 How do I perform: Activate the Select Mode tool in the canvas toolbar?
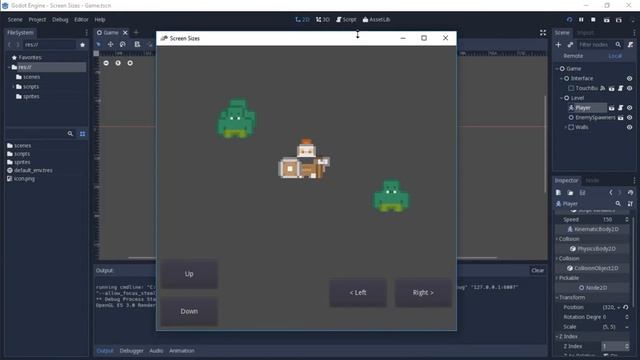click(x=98, y=44)
